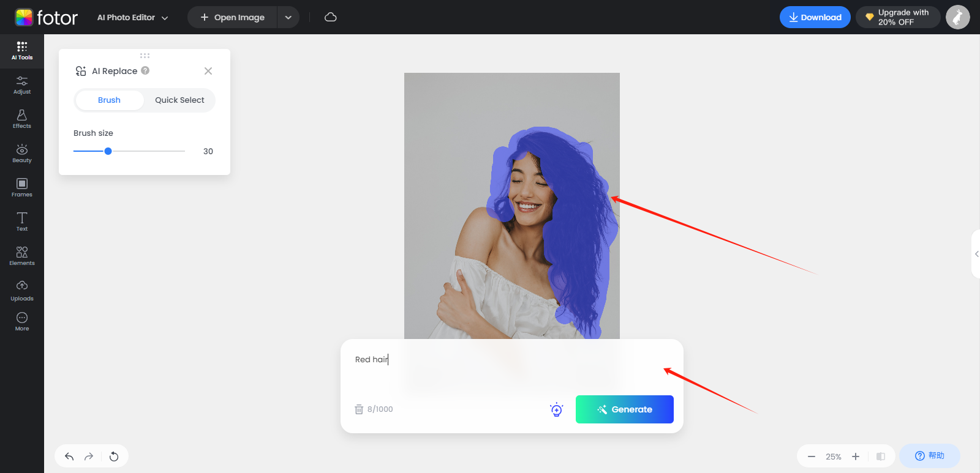The image size is (980, 473).
Task: Open the AI Tools sidebar panel
Action: (x=22, y=51)
